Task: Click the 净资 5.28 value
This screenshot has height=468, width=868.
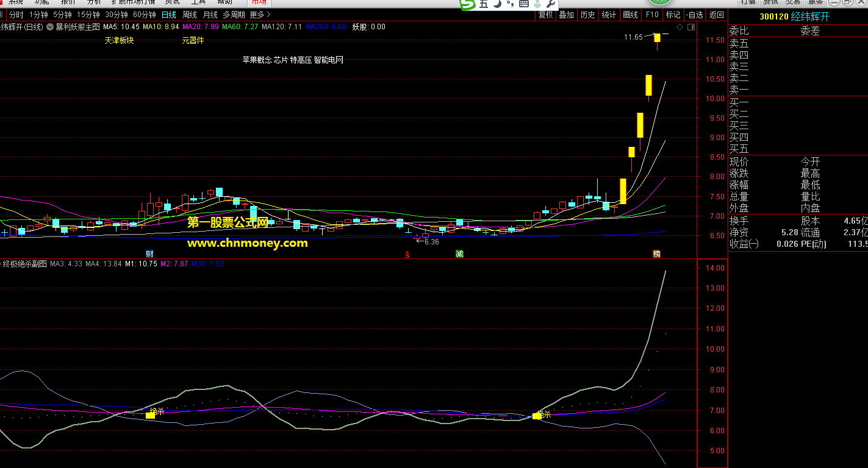Action: 790,232
